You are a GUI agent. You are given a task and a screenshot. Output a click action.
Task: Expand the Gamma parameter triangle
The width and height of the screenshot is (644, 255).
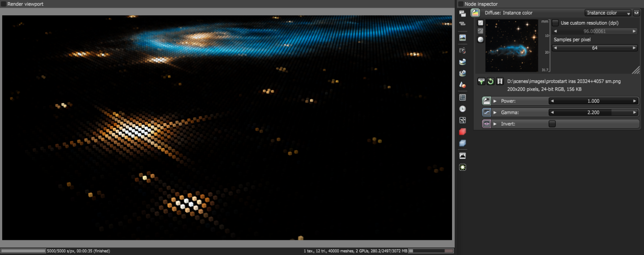tap(495, 112)
